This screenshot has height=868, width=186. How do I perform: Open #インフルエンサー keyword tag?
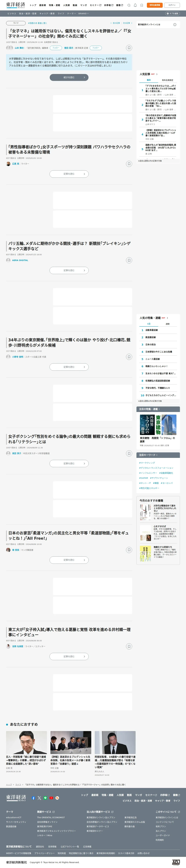(148, 473)
